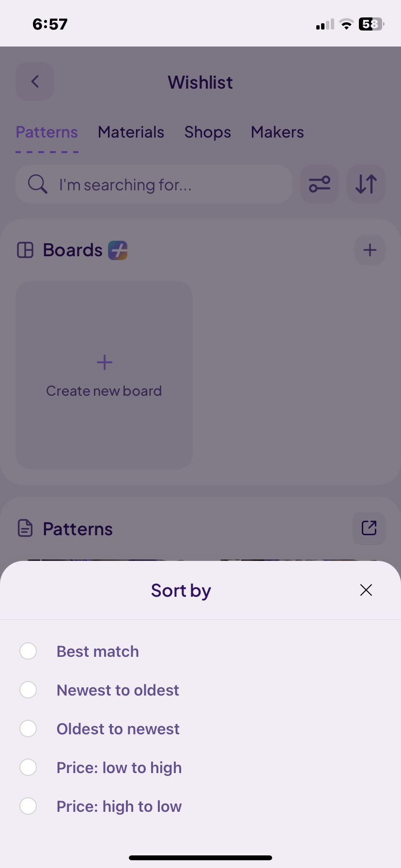
Task: Switch to the Materials tab
Action: tap(131, 132)
